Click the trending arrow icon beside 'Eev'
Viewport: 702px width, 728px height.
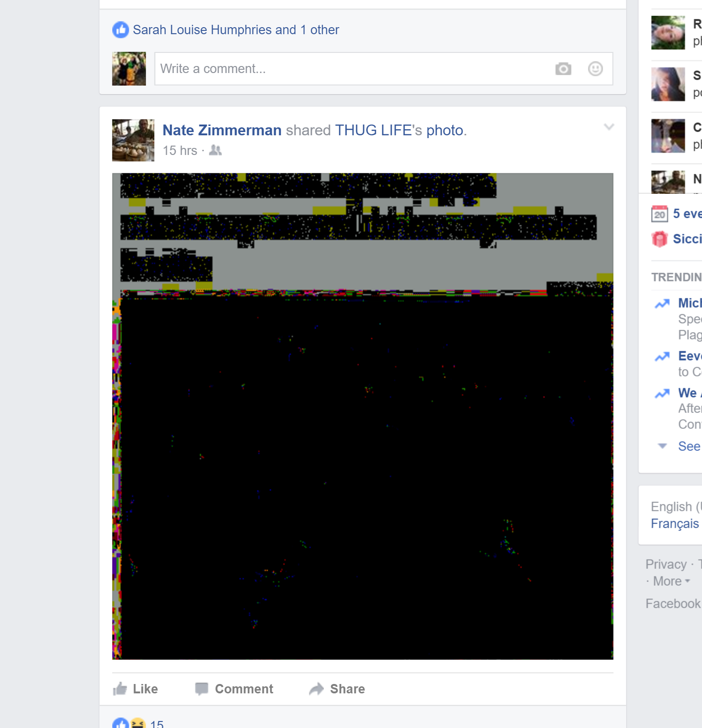[662, 357]
